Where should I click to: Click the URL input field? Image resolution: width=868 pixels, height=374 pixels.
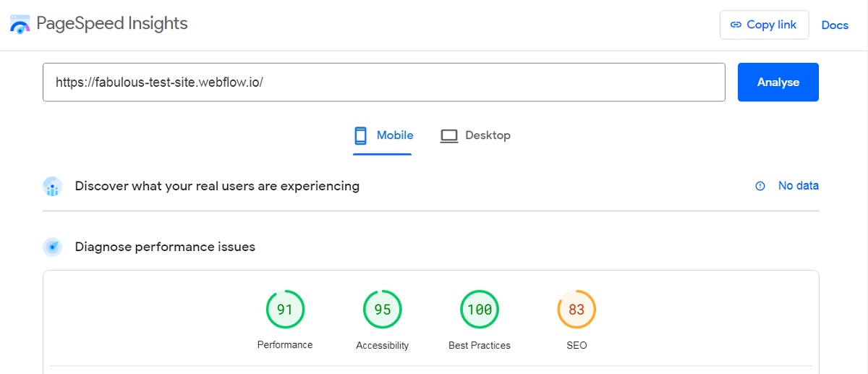[x=384, y=82]
